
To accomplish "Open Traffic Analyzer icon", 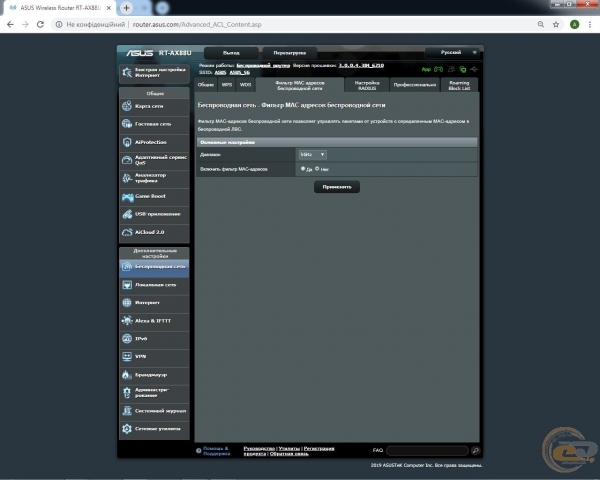I will (x=127, y=178).
